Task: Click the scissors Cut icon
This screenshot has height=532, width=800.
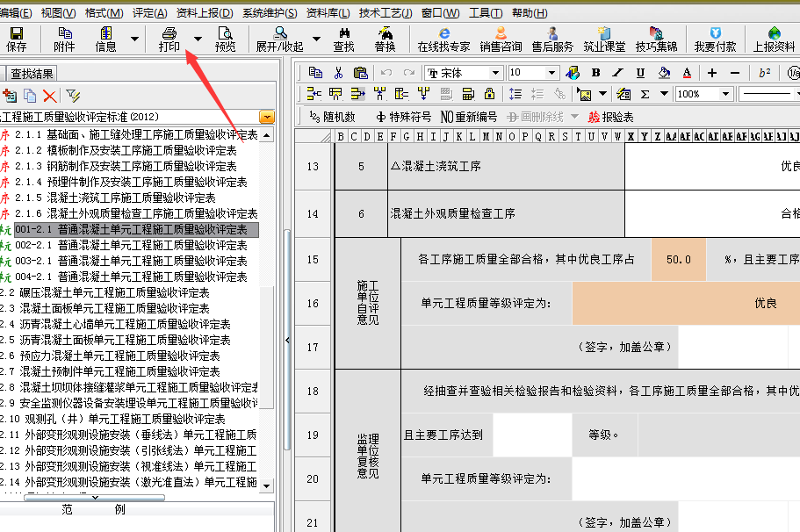Action: (x=337, y=73)
